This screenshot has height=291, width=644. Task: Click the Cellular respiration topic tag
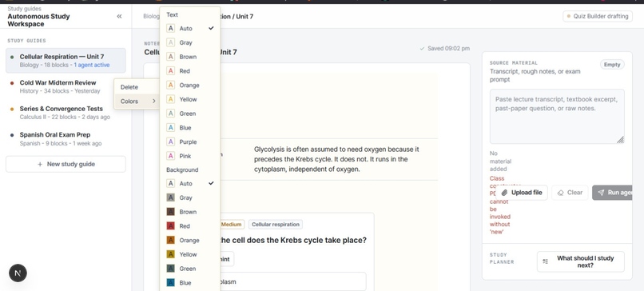coord(275,225)
